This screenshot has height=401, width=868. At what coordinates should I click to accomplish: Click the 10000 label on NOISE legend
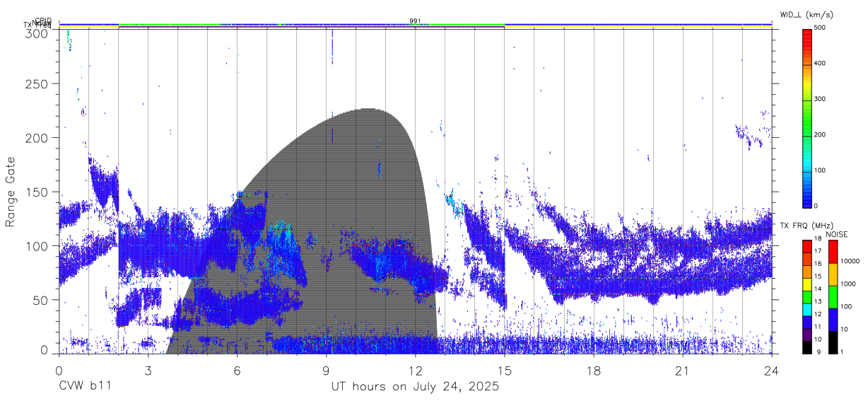[x=850, y=261]
